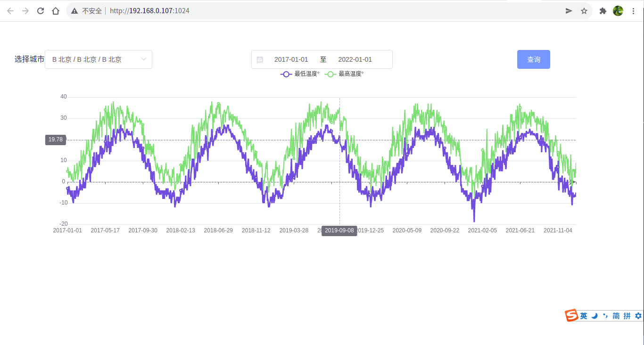Click the share/send icon in the address bar
644x345 pixels.
569,11
